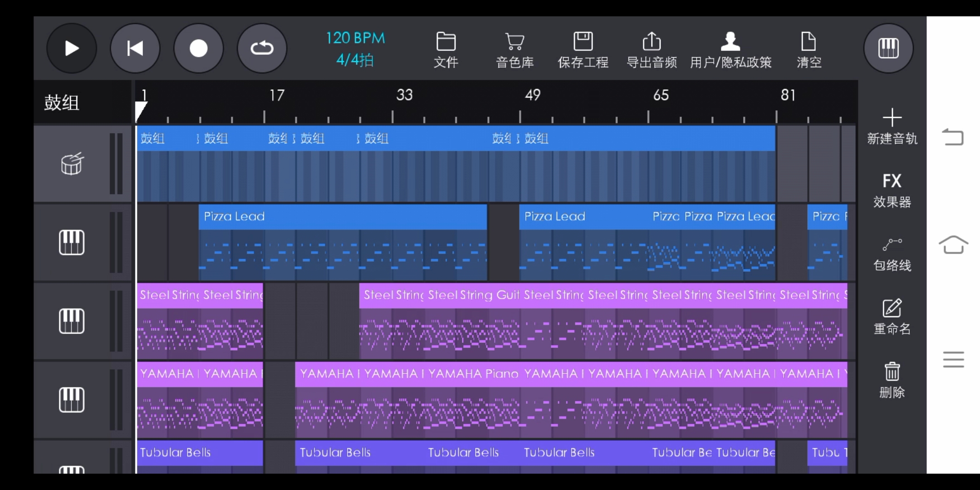
Task: Click the drum track volume meter
Action: coord(117,164)
